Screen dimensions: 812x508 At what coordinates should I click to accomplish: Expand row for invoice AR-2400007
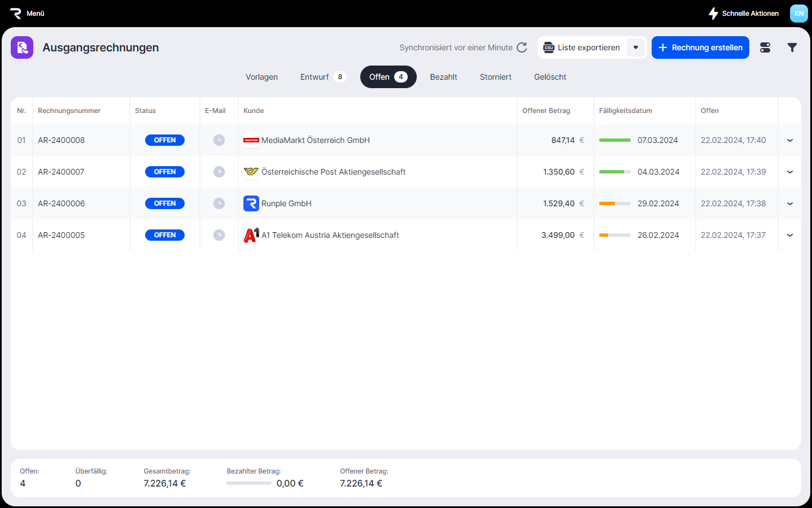coord(789,172)
